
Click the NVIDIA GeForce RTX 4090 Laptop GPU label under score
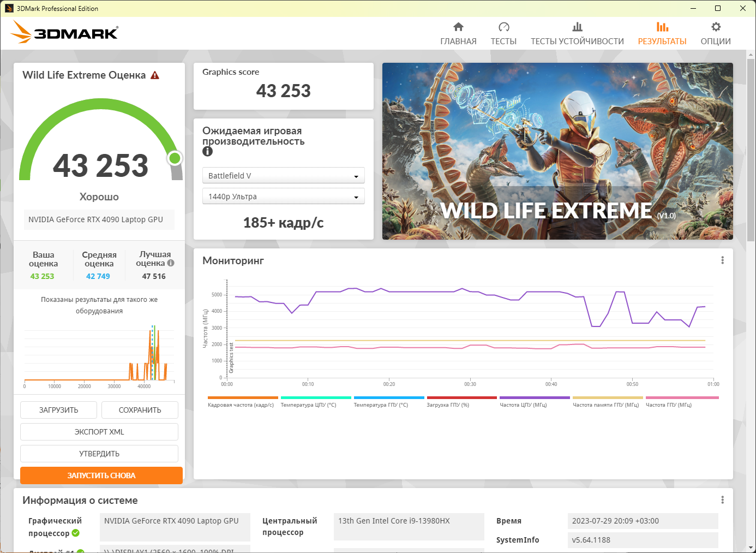point(99,219)
